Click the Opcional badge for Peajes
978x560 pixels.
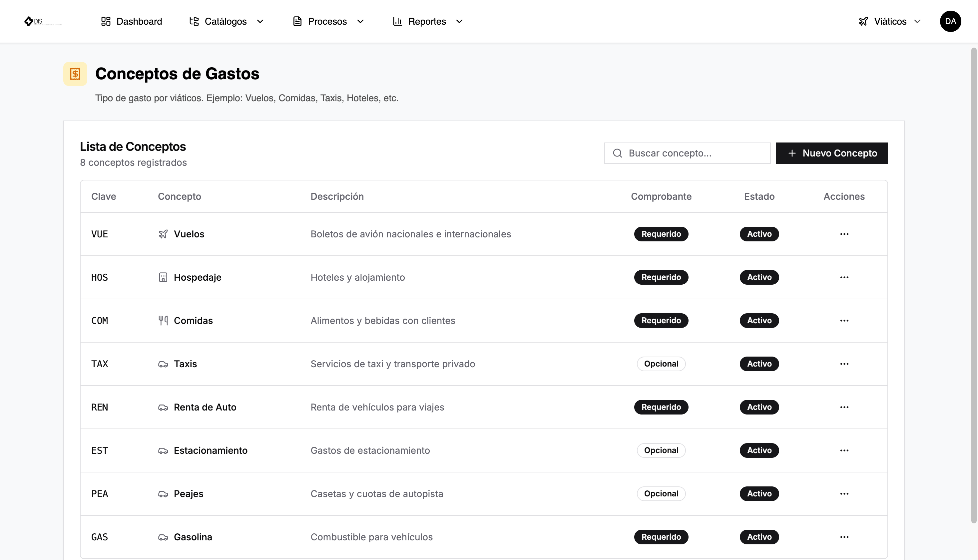point(661,493)
